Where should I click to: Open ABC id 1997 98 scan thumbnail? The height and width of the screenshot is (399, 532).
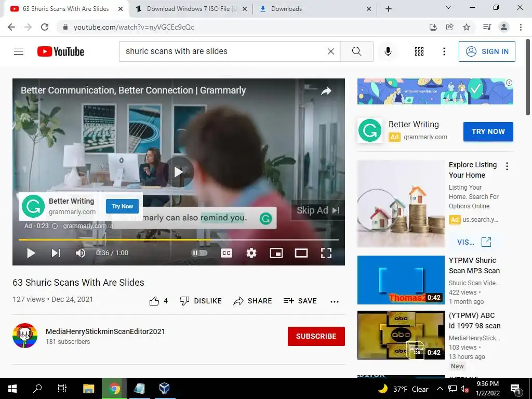pyautogui.click(x=401, y=335)
